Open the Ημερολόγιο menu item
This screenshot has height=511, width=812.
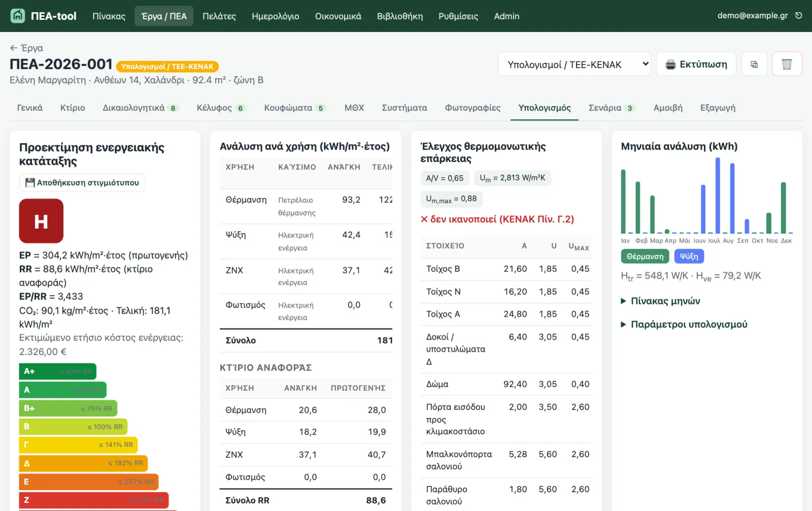click(276, 16)
